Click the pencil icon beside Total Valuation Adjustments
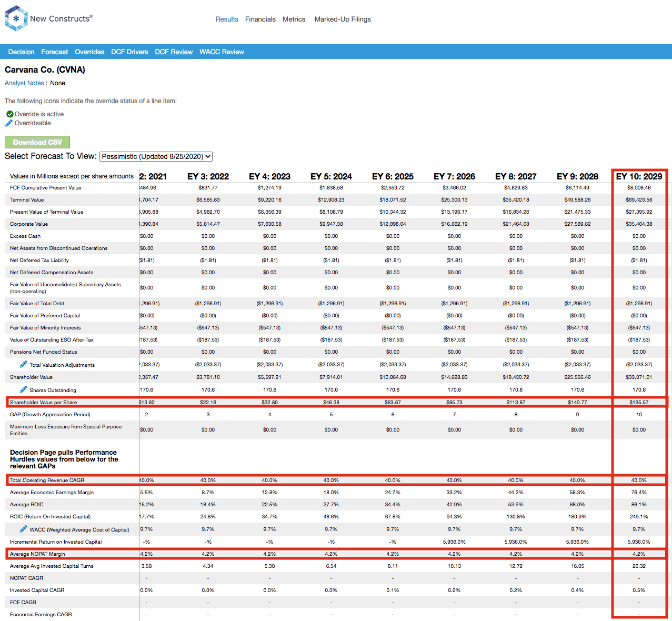This screenshot has height=621, width=672. 23,364
